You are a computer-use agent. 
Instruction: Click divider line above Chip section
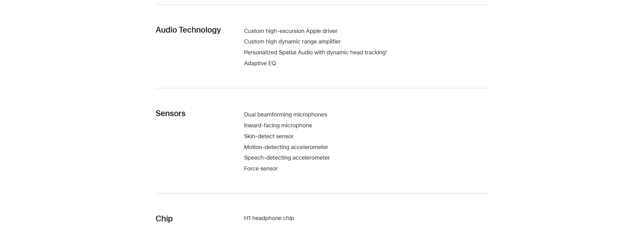point(322,193)
